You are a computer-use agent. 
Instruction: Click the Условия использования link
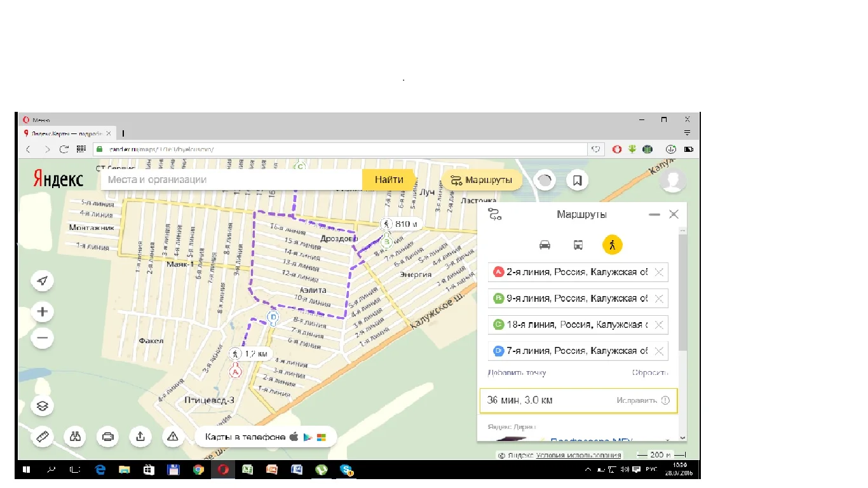tap(579, 456)
